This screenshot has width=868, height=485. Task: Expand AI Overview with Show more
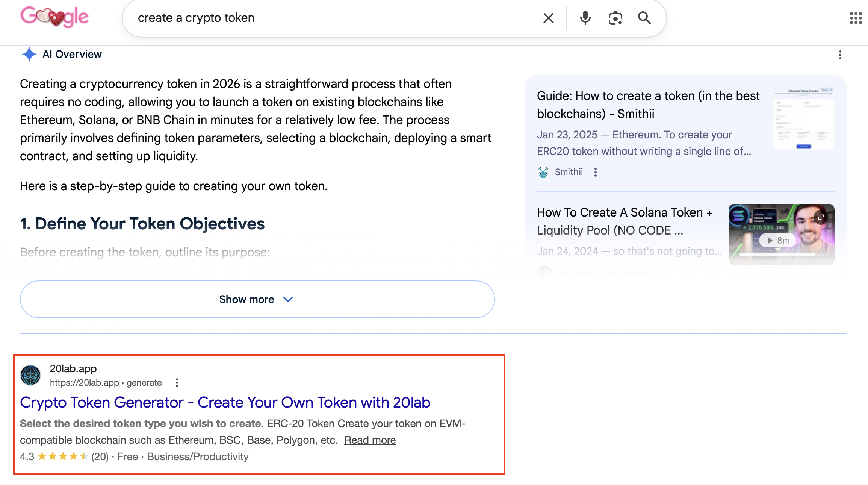tap(257, 299)
